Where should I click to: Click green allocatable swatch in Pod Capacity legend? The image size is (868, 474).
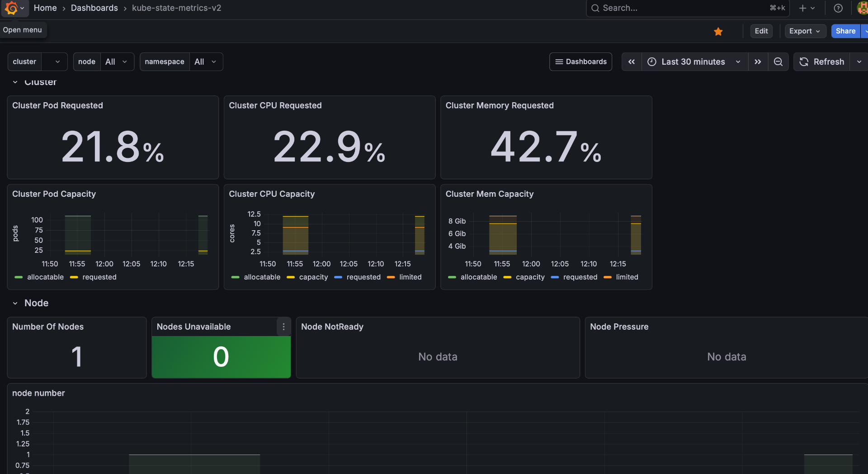tap(19, 277)
